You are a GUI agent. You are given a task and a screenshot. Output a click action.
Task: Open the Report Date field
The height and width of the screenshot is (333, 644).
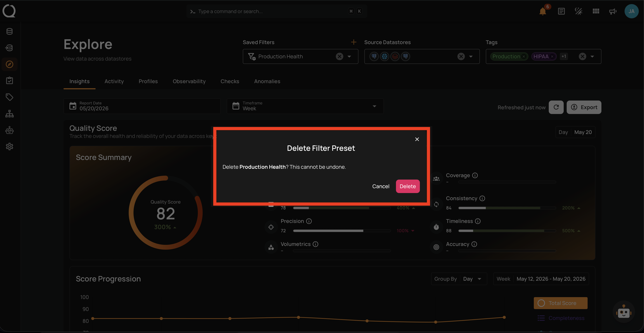pos(142,106)
